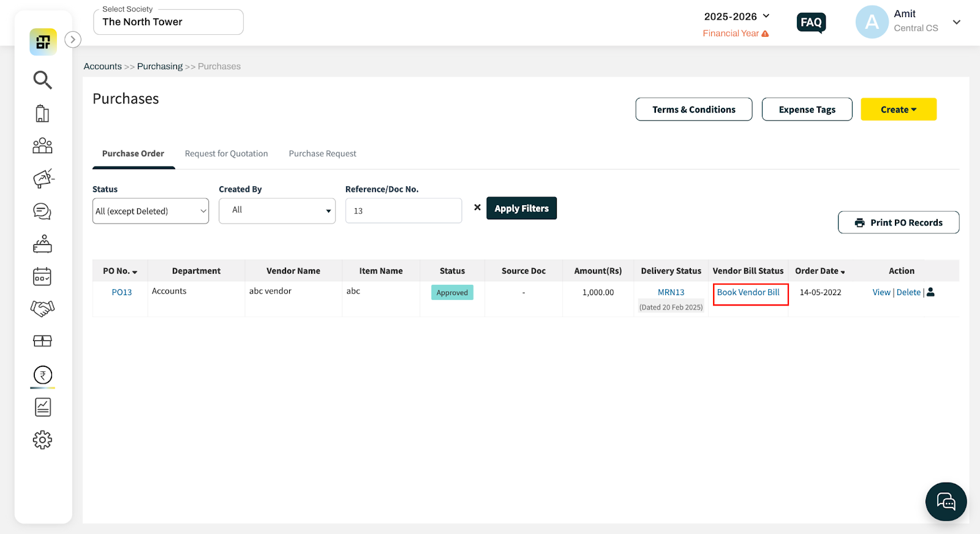The image size is (980, 534).
Task: Click the Delivery Status column header
Action: coord(671,271)
